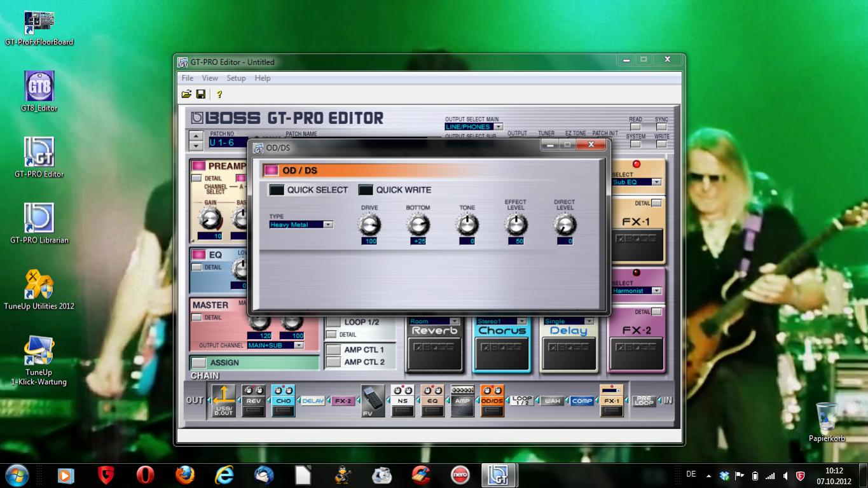Toggle the AMP CTL 2 switch
Screen dimensions: 868x488
(x=333, y=362)
